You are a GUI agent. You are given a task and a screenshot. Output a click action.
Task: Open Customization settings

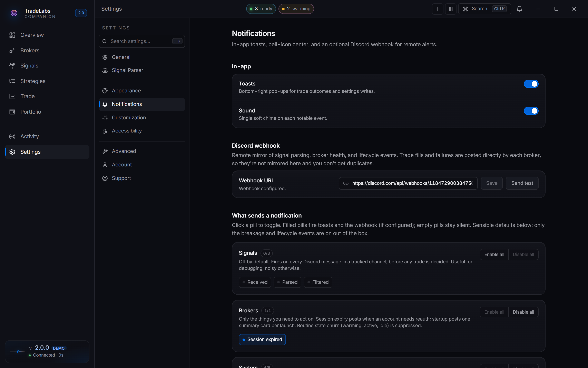142,118
